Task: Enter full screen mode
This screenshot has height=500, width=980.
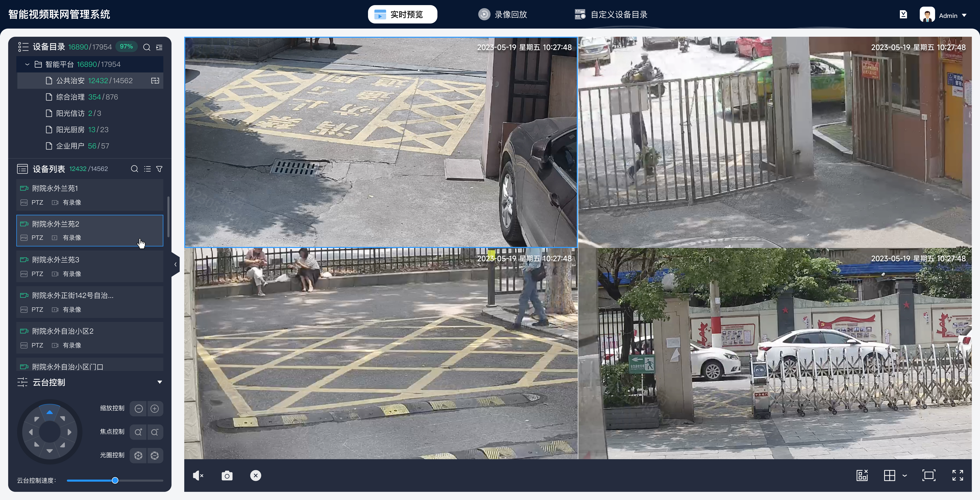Action: tap(958, 475)
